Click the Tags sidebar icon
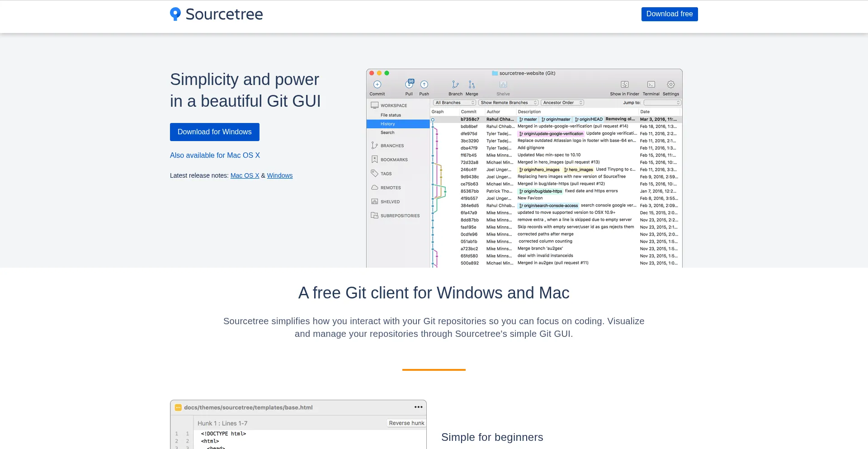Screen dimensions: 868x449 click(374, 174)
